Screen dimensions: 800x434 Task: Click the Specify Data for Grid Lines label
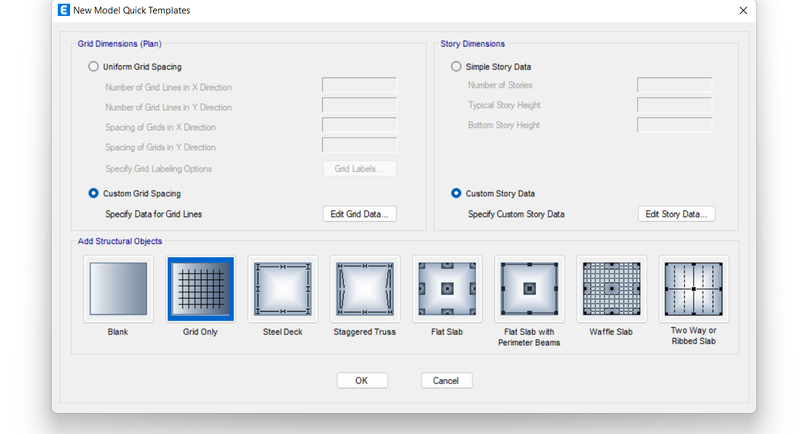[154, 214]
